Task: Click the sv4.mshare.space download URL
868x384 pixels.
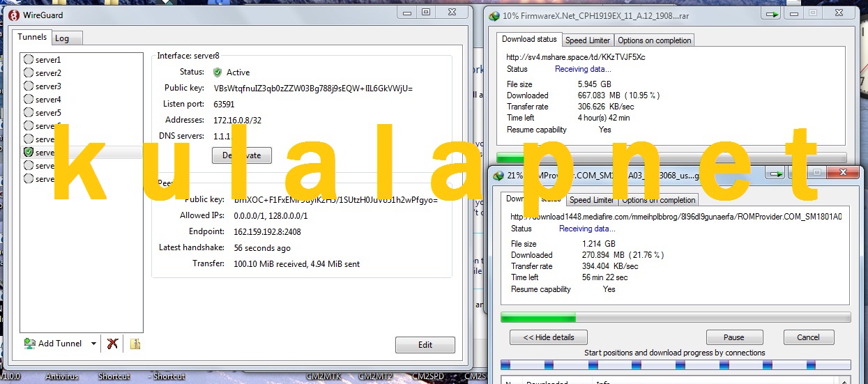Action: coord(576,57)
